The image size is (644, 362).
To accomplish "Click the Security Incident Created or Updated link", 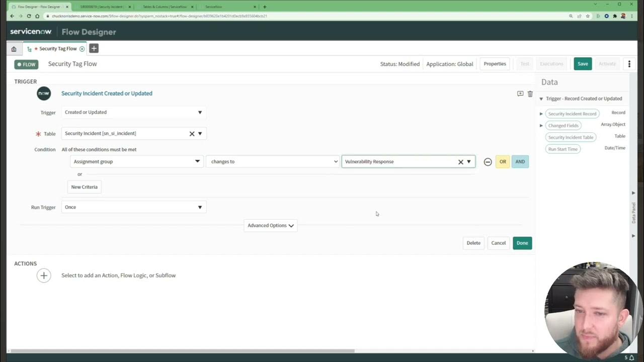I will (x=107, y=94).
